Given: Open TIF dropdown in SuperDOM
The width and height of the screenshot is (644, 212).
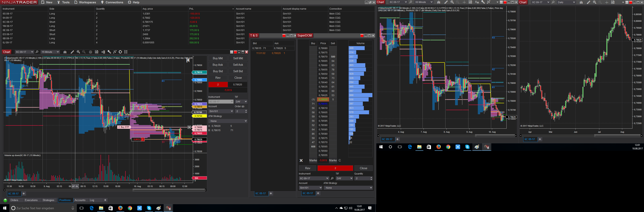Looking at the screenshot, I should [344, 178].
